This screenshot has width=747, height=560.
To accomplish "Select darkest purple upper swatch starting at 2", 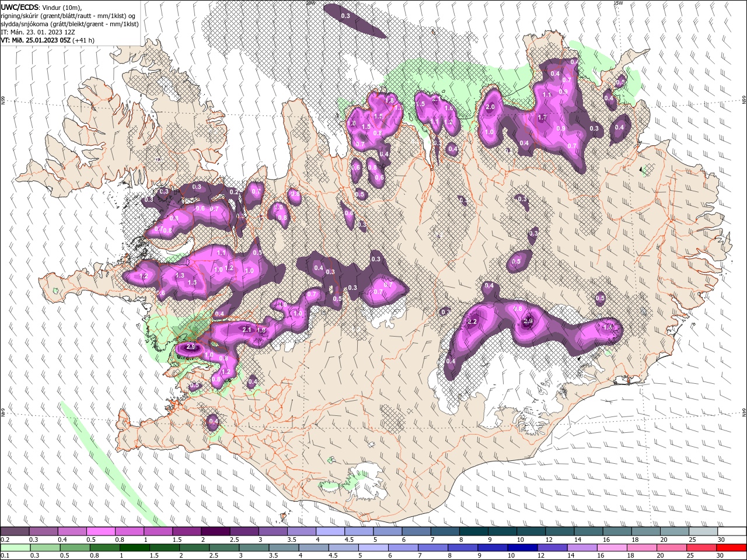I will click(215, 531).
